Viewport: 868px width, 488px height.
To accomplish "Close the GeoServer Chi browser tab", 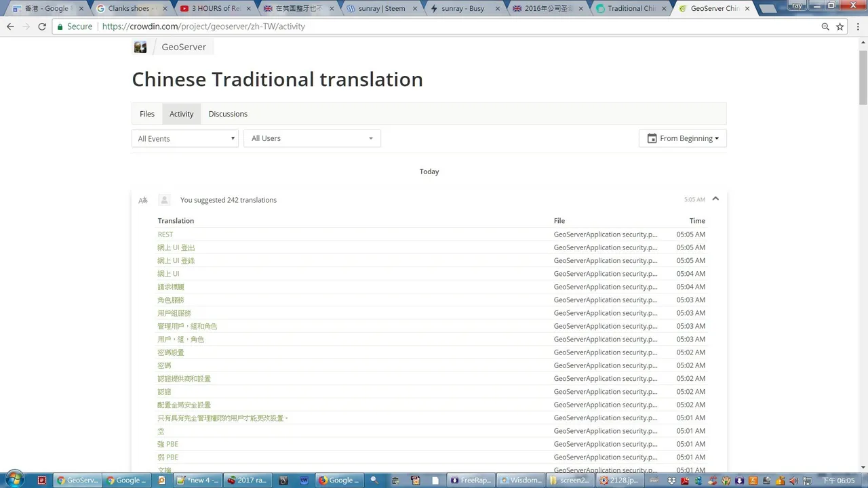I will (x=747, y=9).
